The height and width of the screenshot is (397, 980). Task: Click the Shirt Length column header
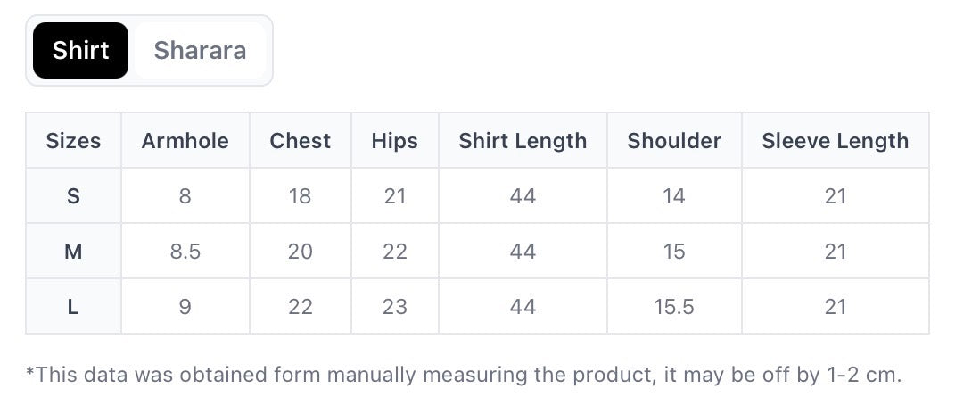(523, 141)
